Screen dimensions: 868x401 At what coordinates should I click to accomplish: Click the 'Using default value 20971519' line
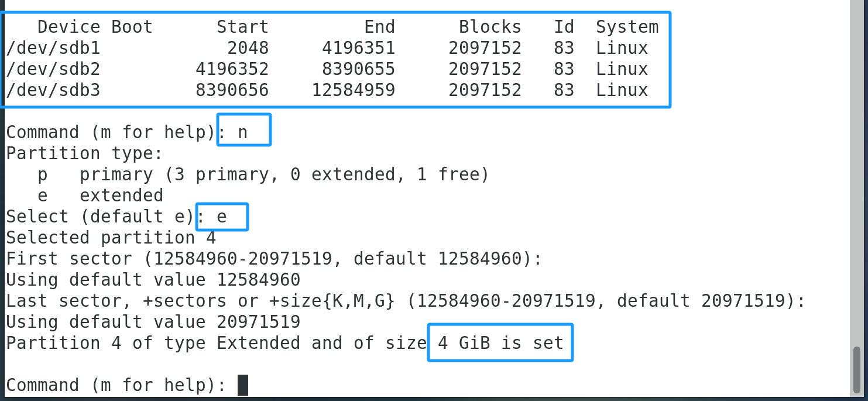(x=153, y=322)
